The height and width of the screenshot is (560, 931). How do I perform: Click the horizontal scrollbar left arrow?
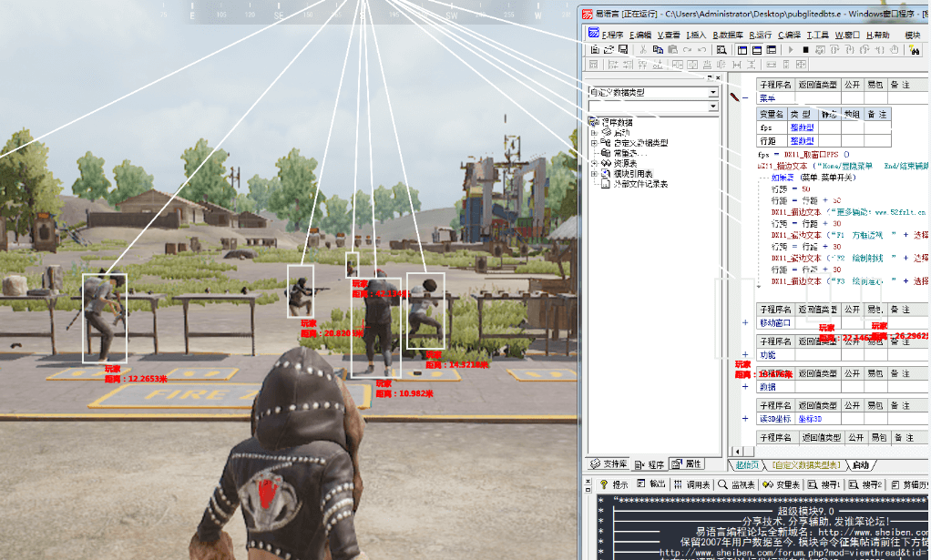click(x=736, y=451)
